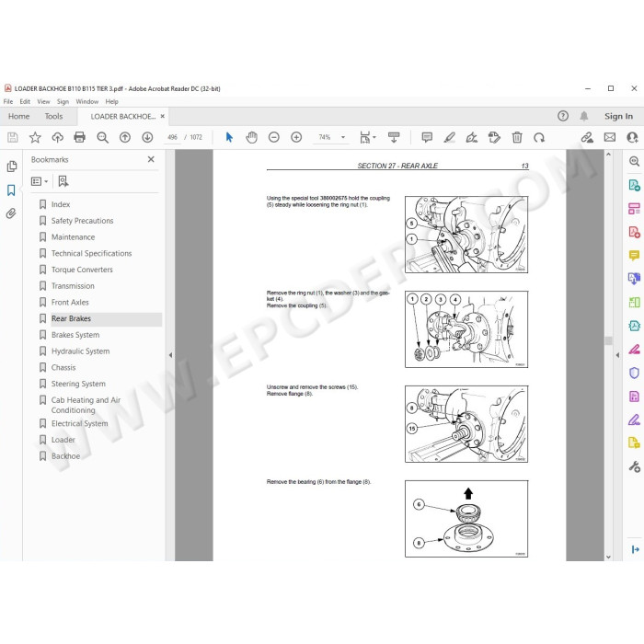The width and height of the screenshot is (644, 644).
Task: Activate the hand pan tool
Action: [x=251, y=137]
